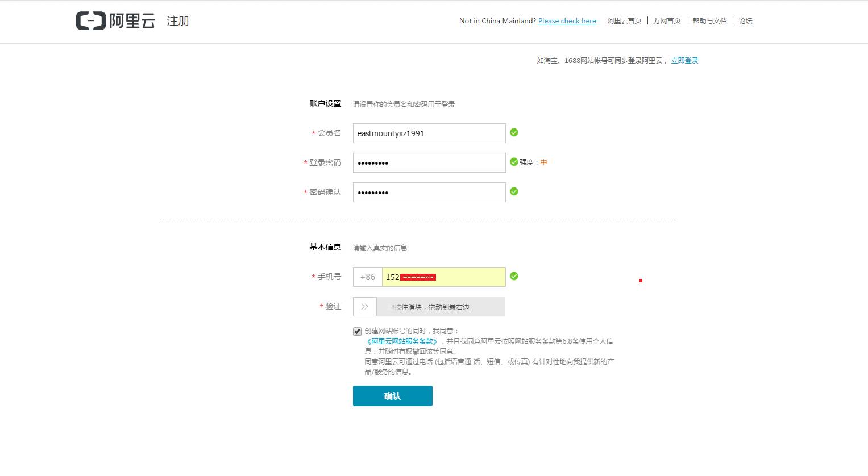The width and height of the screenshot is (868, 476).
Task: Focus the 手机号 phone number field
Action: pos(444,277)
